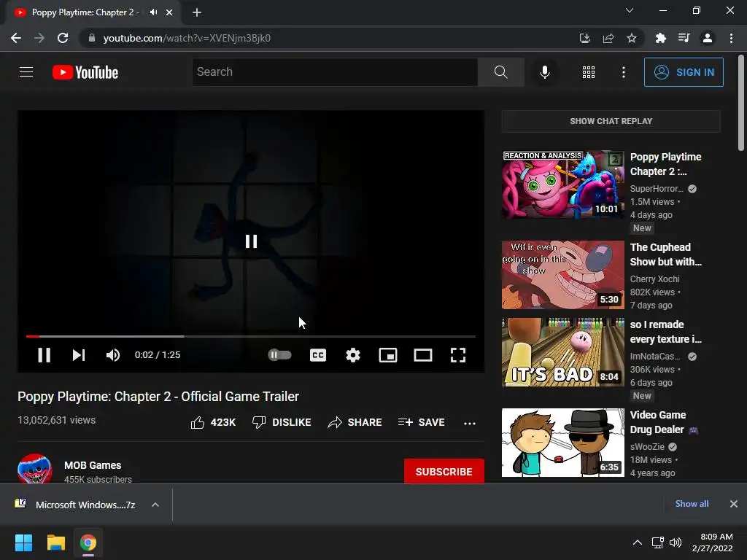Go back in Chrome
The height and width of the screenshot is (560, 747).
[x=16, y=38]
